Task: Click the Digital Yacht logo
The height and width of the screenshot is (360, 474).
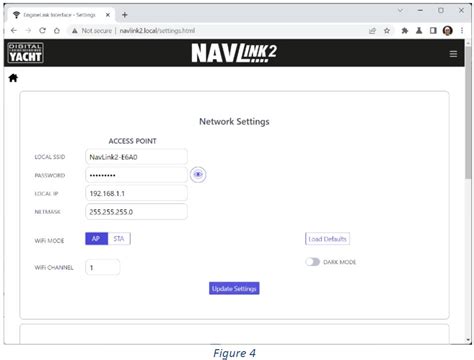Action: (25, 53)
